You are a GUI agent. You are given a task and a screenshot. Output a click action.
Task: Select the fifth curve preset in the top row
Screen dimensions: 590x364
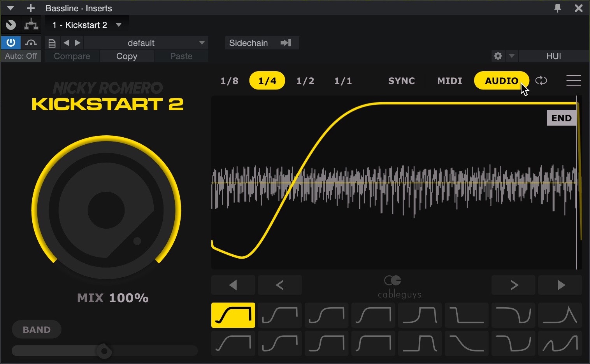point(420,315)
